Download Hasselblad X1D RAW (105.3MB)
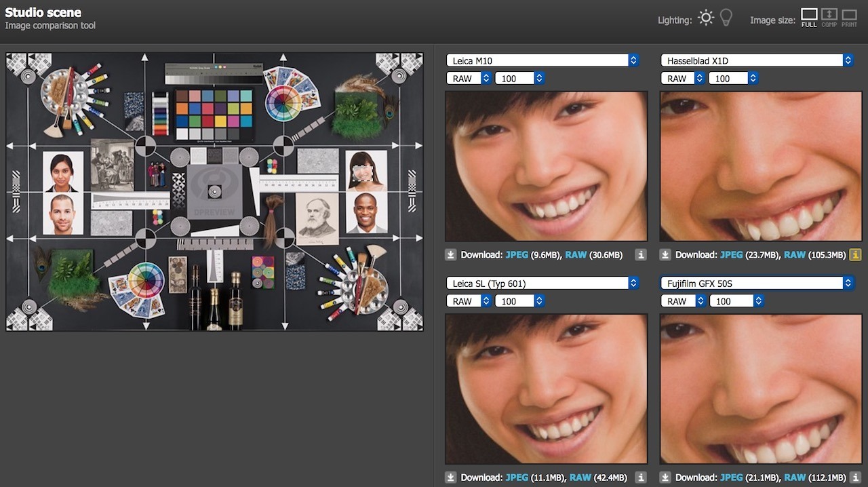Viewport: 868px width, 487px height. point(795,255)
